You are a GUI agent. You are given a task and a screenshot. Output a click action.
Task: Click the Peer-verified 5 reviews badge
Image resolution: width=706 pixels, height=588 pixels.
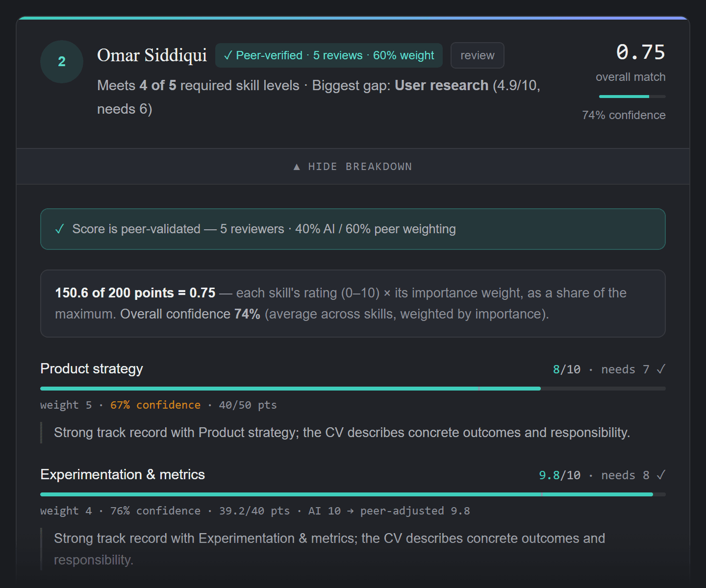pyautogui.click(x=329, y=55)
